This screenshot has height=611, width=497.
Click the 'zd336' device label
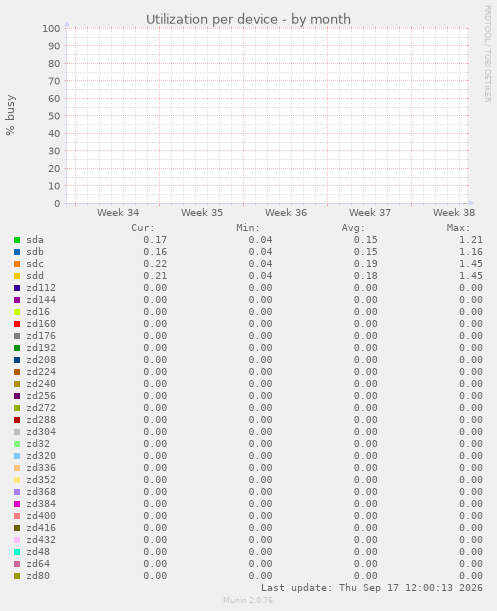pyautogui.click(x=41, y=468)
